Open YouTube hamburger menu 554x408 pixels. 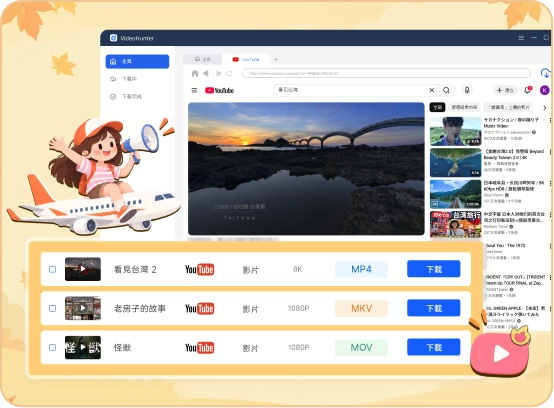click(194, 90)
